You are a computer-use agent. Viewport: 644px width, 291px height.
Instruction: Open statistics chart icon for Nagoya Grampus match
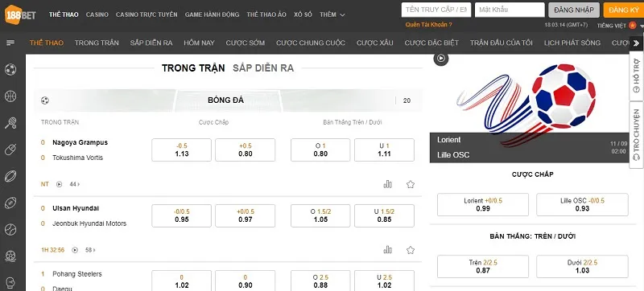click(388, 184)
